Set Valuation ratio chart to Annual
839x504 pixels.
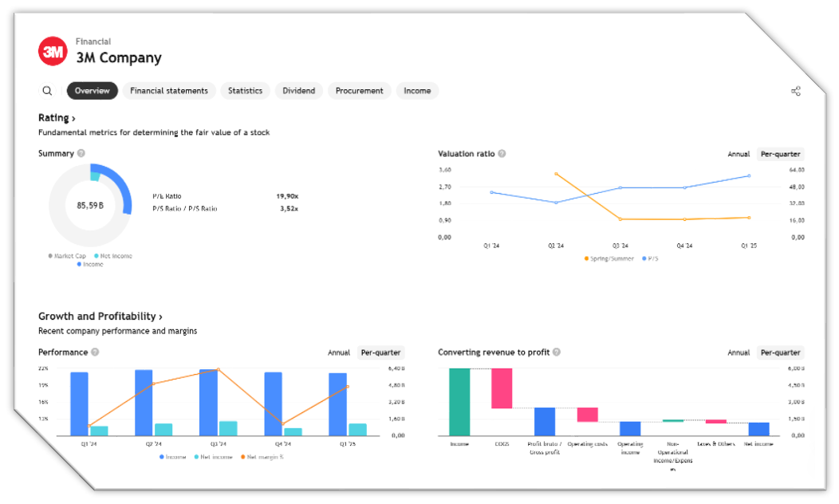coord(739,154)
